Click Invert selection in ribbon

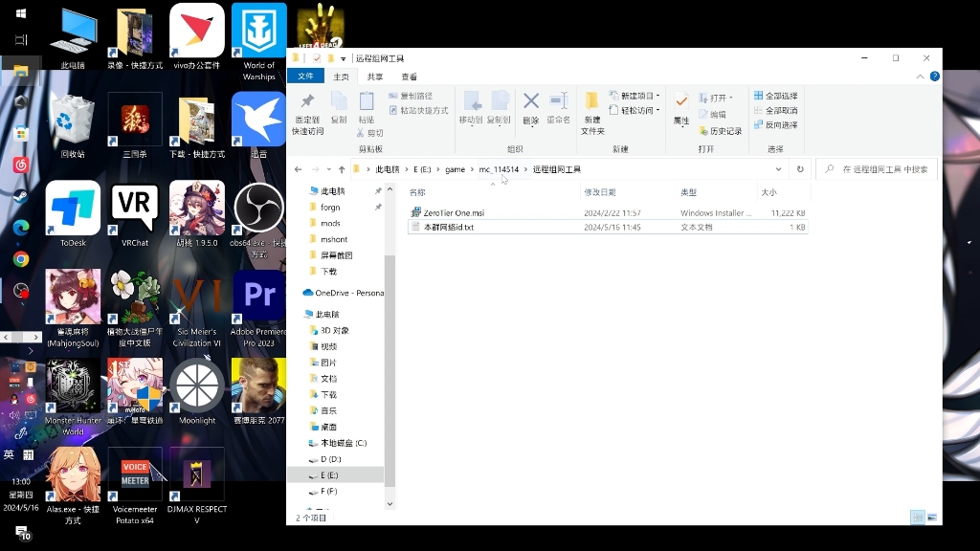(775, 125)
